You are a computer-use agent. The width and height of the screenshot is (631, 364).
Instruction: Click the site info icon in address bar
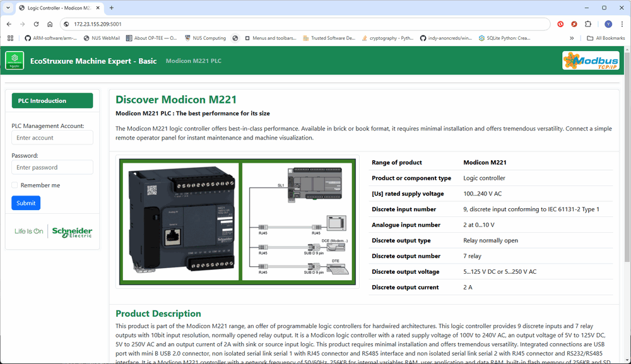[x=67, y=24]
